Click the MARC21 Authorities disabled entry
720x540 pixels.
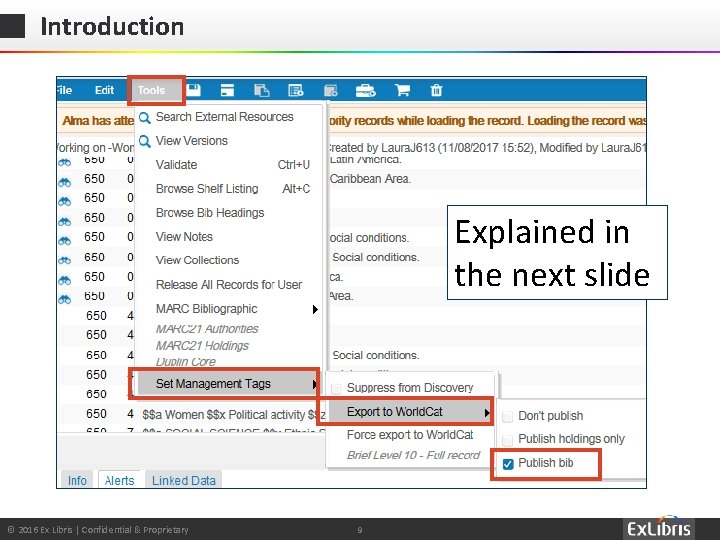point(207,329)
